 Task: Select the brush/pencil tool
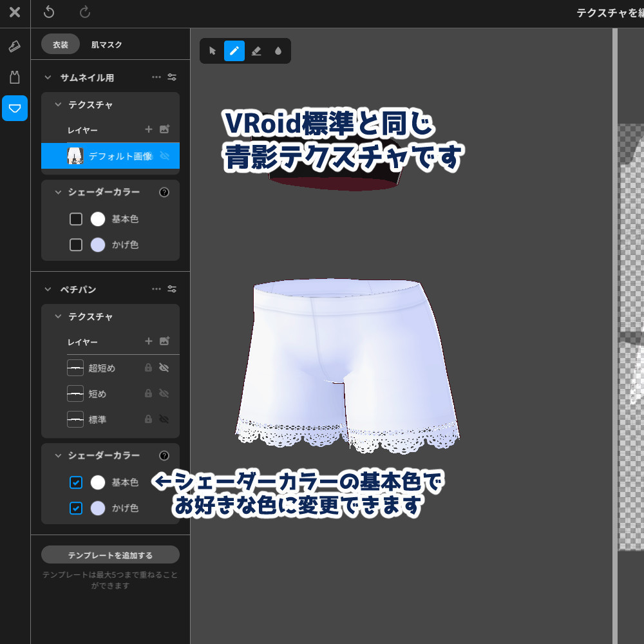pos(234,51)
